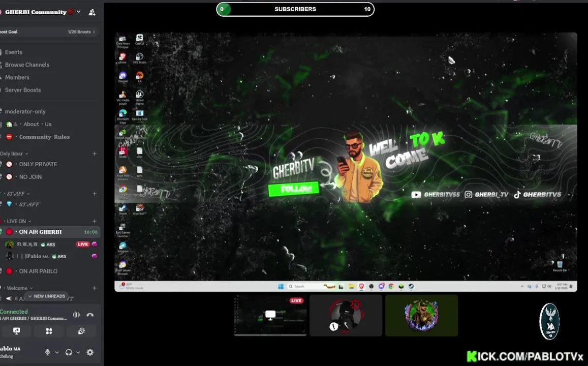Start an Activity from the voice panel
Image resolution: width=588 pixels, height=366 pixels.
coord(49,331)
